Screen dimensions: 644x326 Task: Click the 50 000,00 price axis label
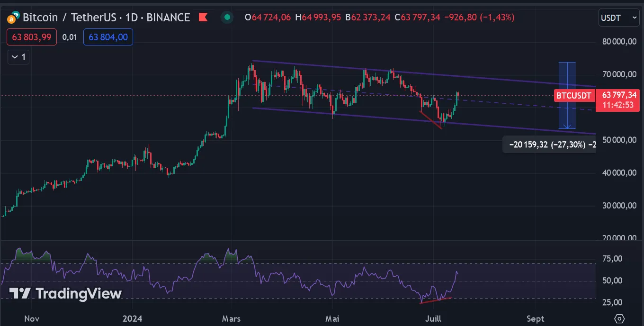619,140
